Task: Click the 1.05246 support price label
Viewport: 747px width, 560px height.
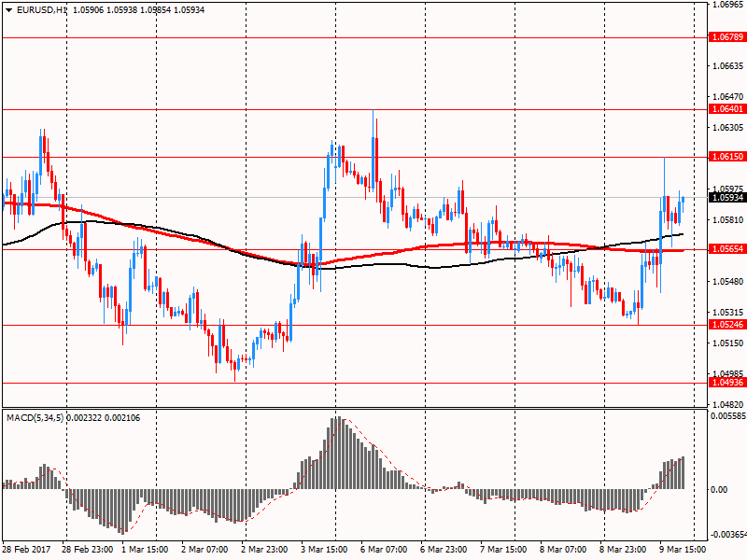Action: click(x=726, y=325)
